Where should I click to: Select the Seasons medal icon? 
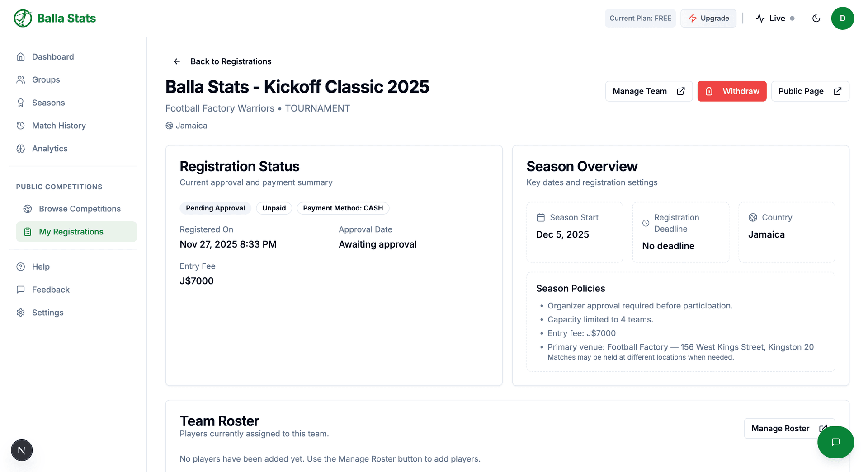point(21,103)
